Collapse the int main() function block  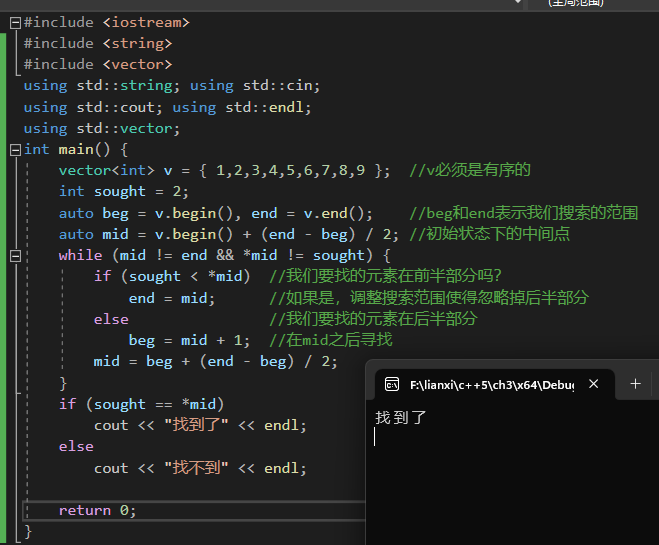coord(14,150)
